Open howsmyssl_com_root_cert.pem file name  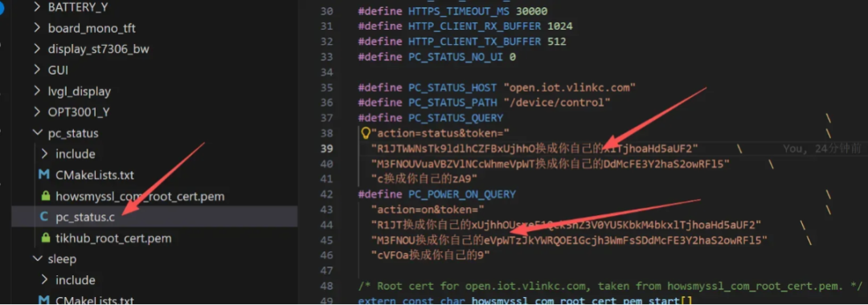(x=140, y=196)
